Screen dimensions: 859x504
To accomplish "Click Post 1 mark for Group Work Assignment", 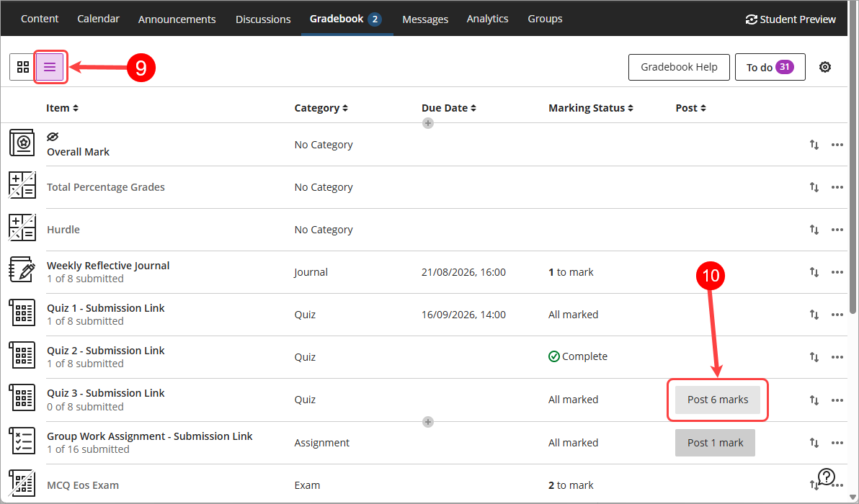I will (x=715, y=443).
